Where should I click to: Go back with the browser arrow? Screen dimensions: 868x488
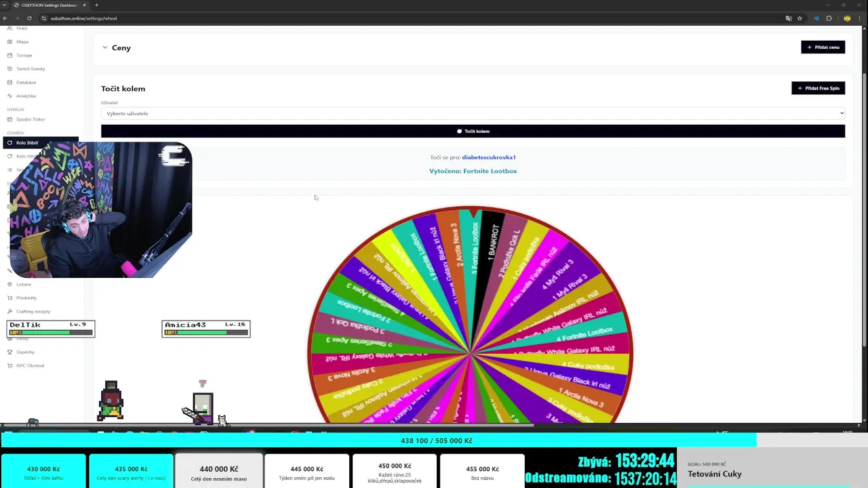click(x=5, y=18)
